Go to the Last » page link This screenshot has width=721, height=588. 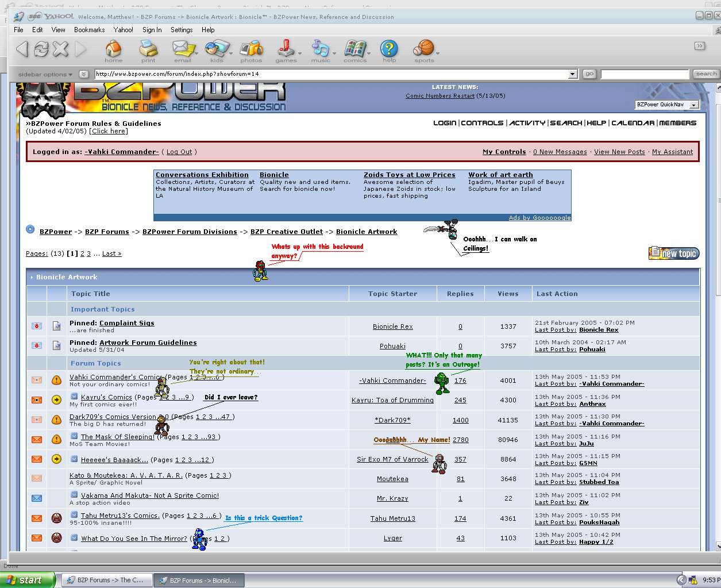[112, 253]
